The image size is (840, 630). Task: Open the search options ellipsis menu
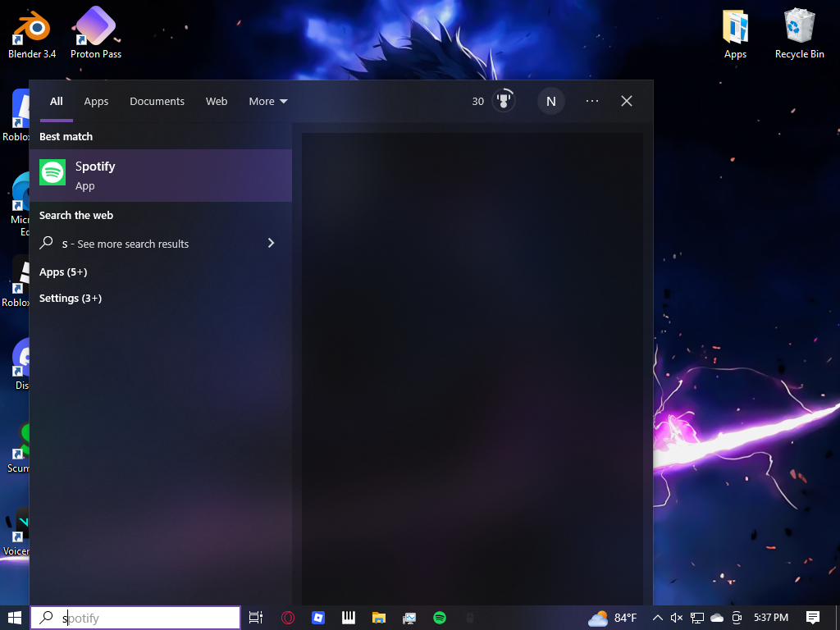(592, 101)
